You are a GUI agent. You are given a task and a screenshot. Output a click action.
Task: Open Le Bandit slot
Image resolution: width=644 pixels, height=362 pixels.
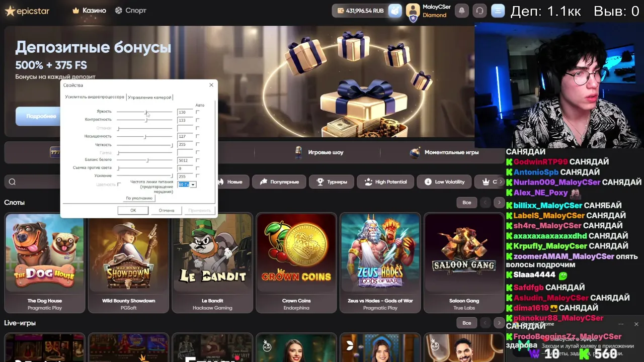tap(212, 263)
